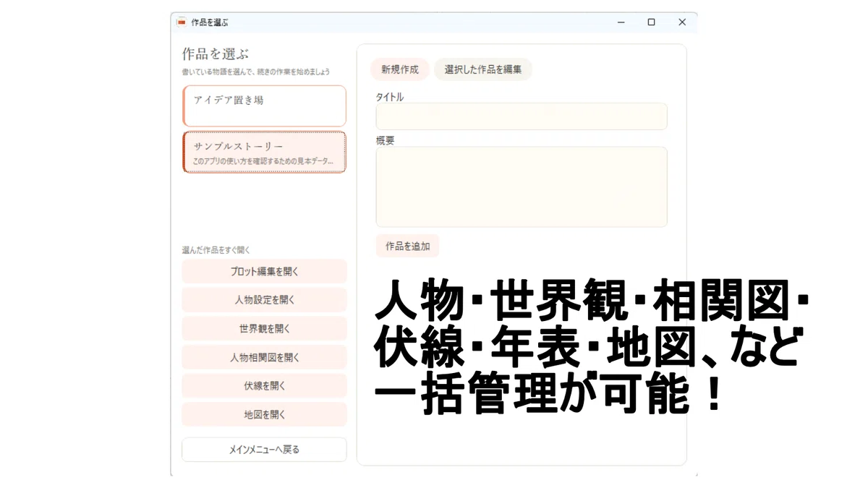Focus the タイトル input field

click(x=522, y=116)
